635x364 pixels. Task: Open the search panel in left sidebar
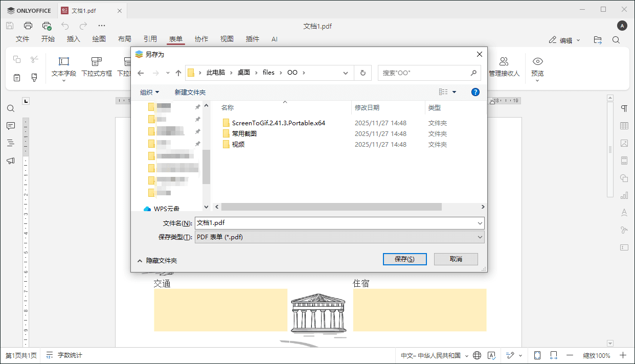pyautogui.click(x=10, y=108)
